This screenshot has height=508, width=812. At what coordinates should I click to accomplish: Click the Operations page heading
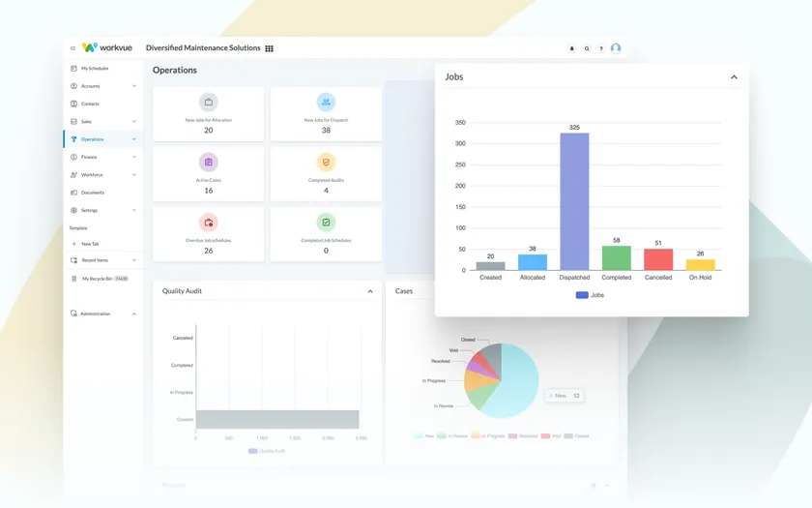click(175, 70)
